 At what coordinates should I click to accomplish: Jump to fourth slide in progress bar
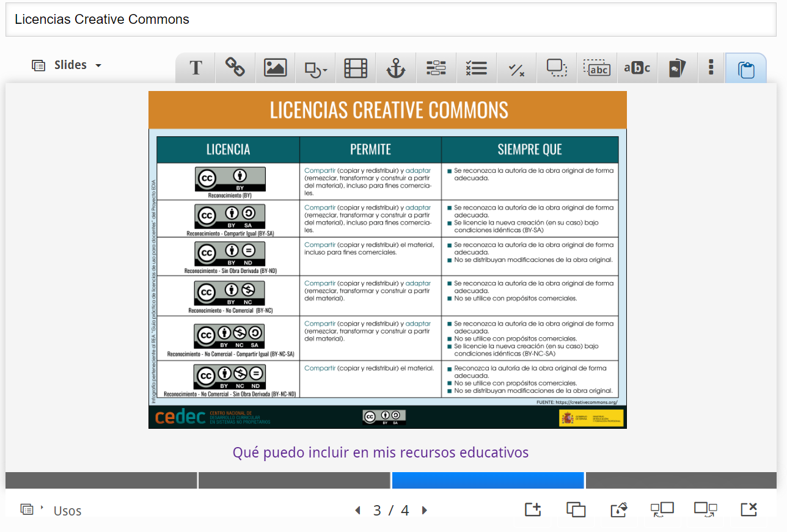click(x=681, y=480)
